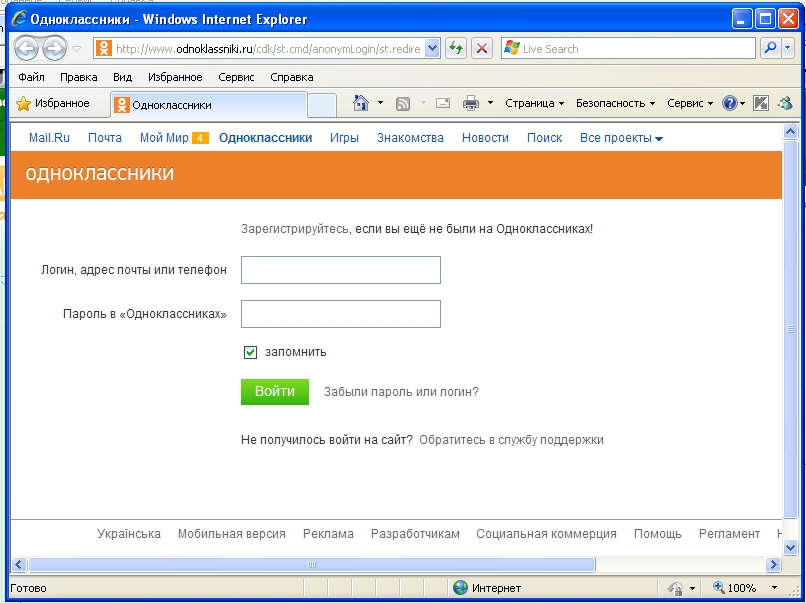Expand the Home button dropdown arrow
This screenshot has height=603, width=806.
coord(380,103)
